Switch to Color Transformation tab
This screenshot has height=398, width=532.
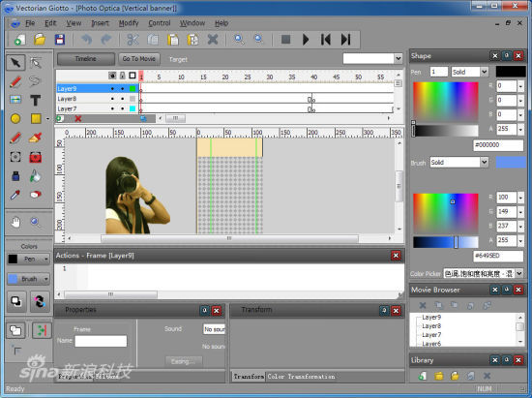(x=301, y=377)
